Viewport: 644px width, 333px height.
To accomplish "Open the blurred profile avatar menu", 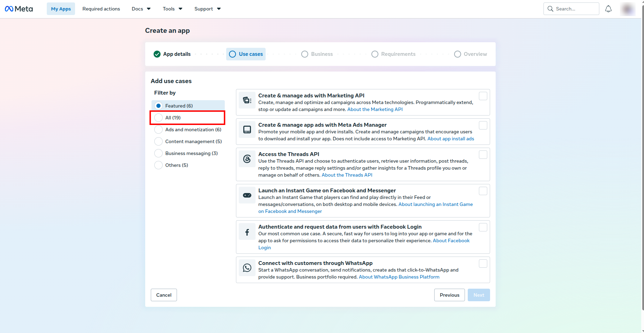I will [628, 9].
